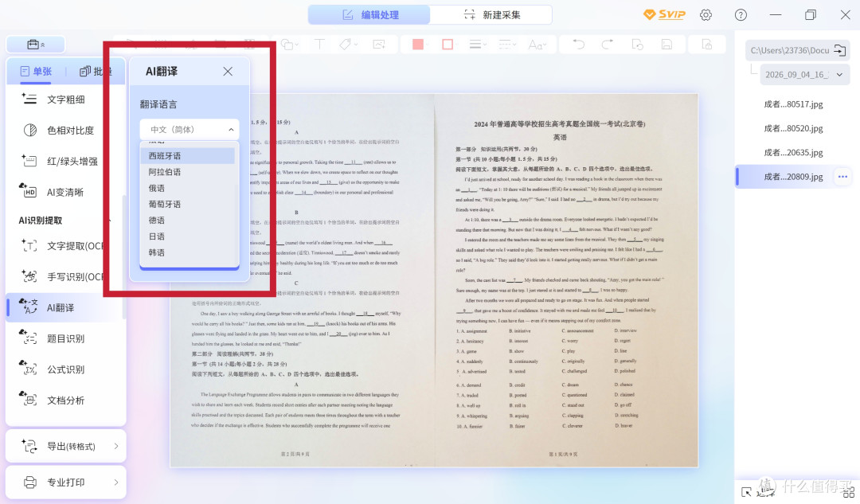Open the C:\Users\23736\Docu folder path
Screen dimensions: 860x504
797,50
